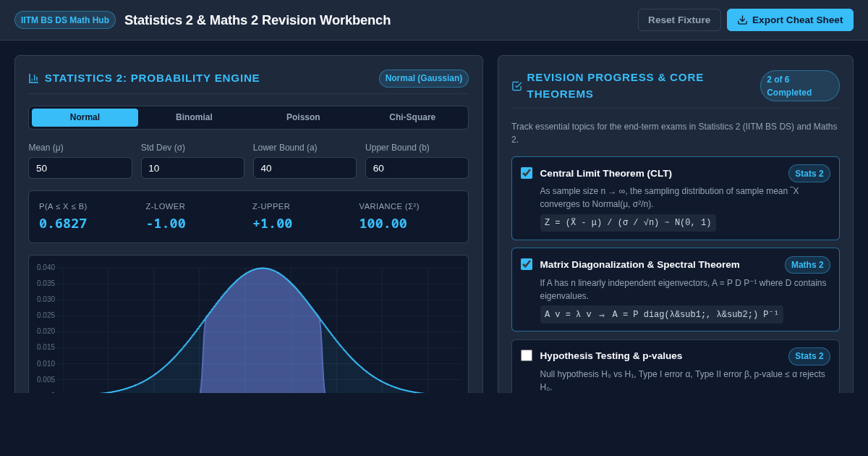Uncheck Matrix Diagonalization & Spectral Theorem checkbox

point(527,264)
